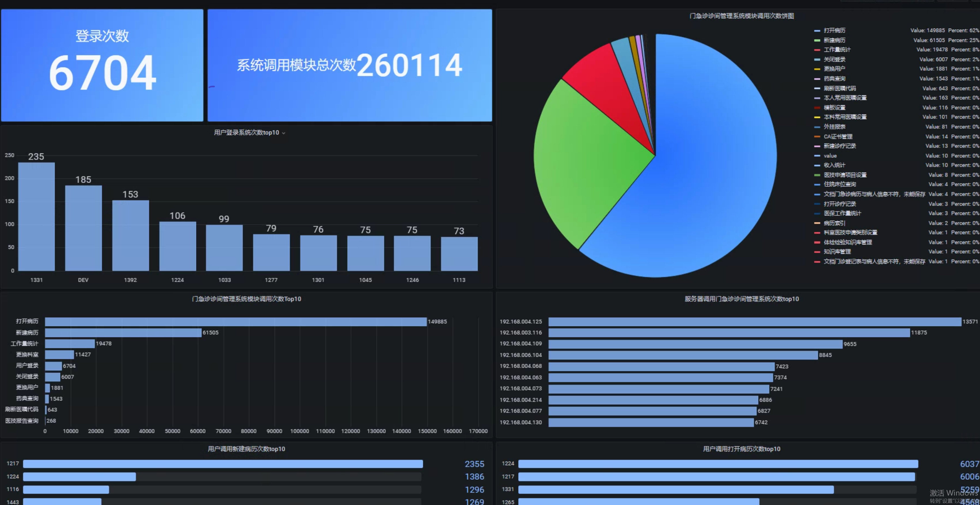Click the 192.168.004.214 server label
This screenshot has height=505, width=980.
pyautogui.click(x=521, y=400)
